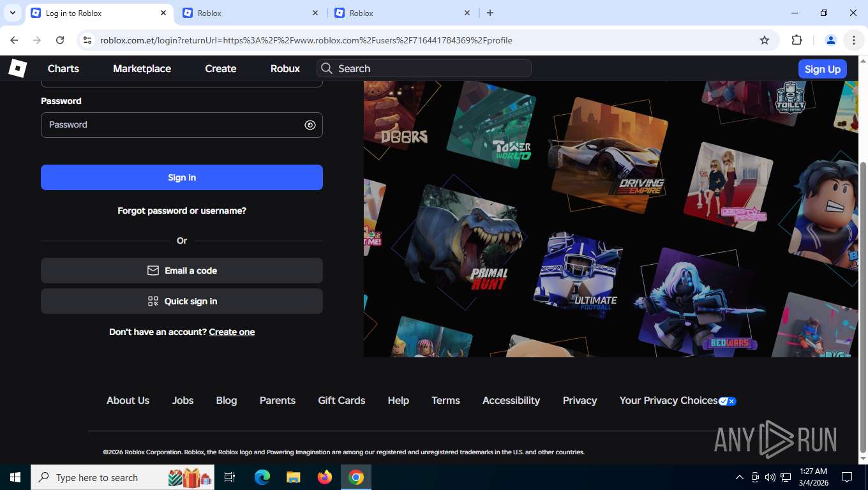Viewport: 868px width, 490px height.
Task: Open the Create menu item
Action: coord(221,69)
